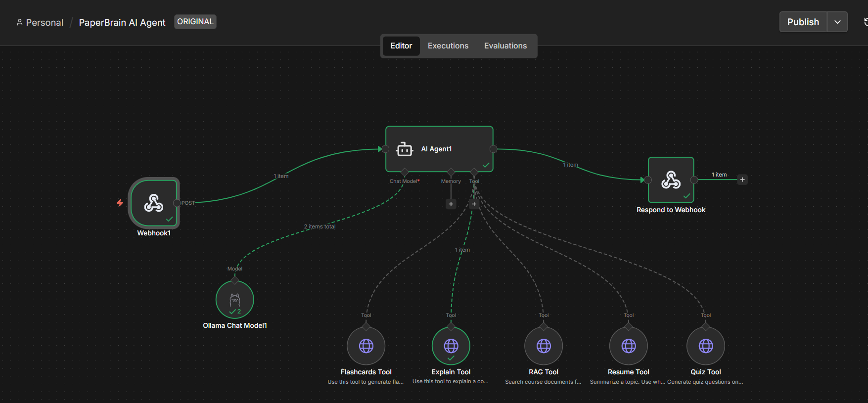
Task: Select the RAG Tool node
Action: 544,346
